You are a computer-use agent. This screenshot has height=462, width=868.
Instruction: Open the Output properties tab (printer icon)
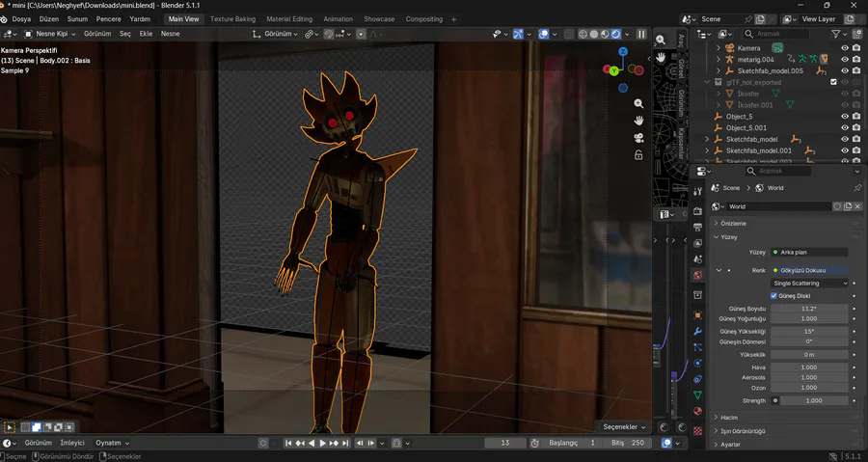tap(697, 228)
